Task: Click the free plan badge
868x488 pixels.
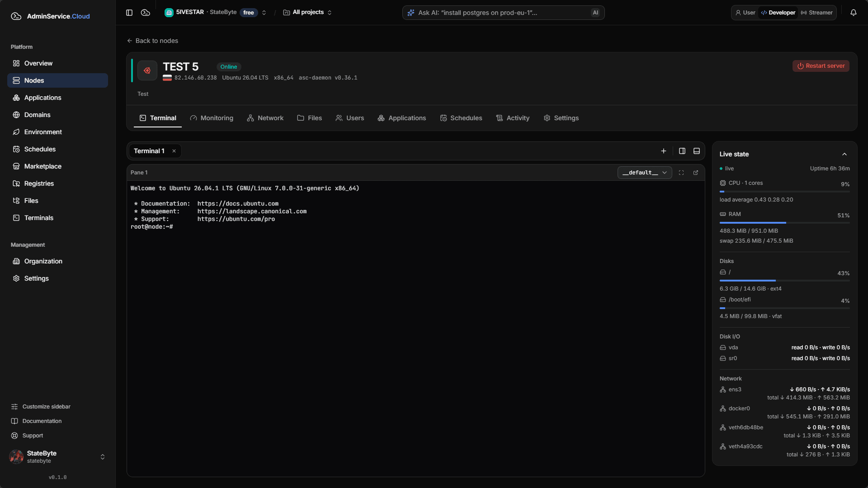Action: coord(249,13)
